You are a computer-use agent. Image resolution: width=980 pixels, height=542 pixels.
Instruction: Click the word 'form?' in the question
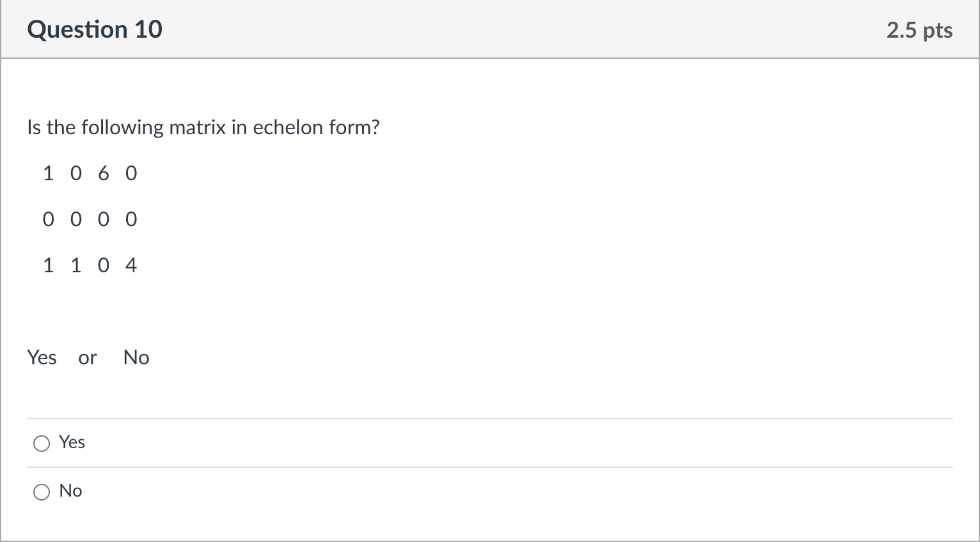click(x=354, y=127)
